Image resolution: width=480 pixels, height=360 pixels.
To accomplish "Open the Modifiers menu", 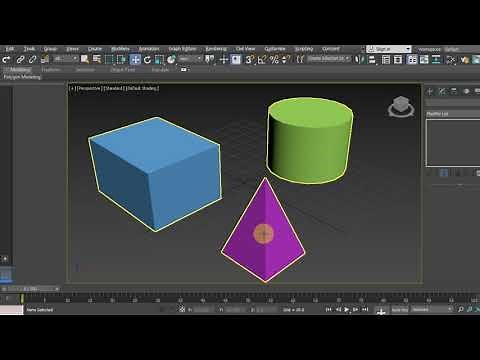I will pyautogui.click(x=120, y=49).
